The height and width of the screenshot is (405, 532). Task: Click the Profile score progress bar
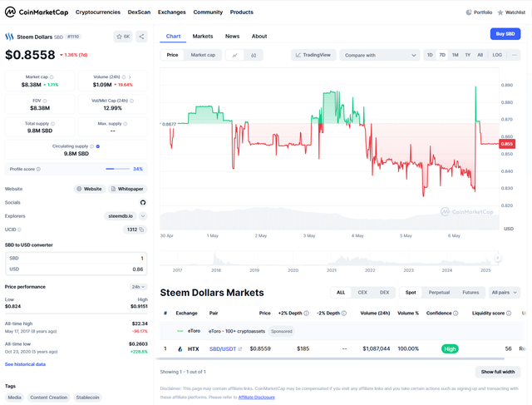click(118, 169)
